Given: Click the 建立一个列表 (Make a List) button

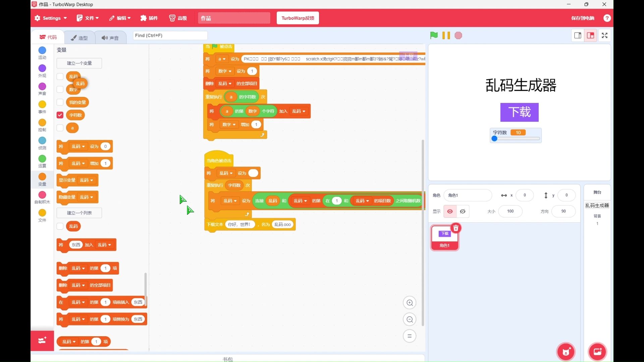Looking at the screenshot, I should coord(79,213).
